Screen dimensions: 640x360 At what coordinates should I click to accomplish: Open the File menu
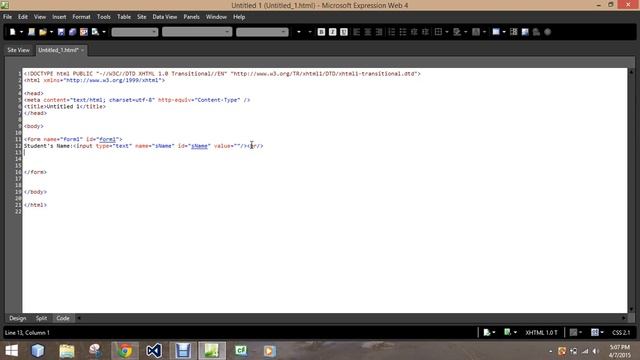(7, 17)
